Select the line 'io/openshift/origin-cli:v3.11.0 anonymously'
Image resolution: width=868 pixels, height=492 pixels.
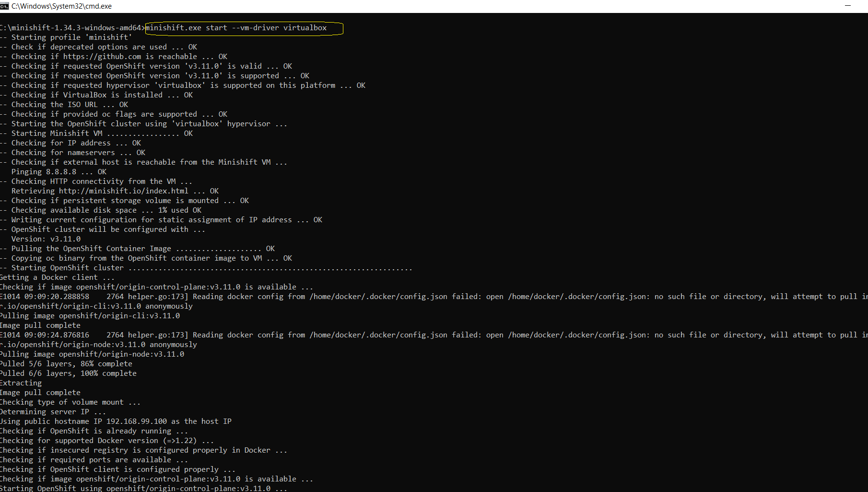pos(96,306)
